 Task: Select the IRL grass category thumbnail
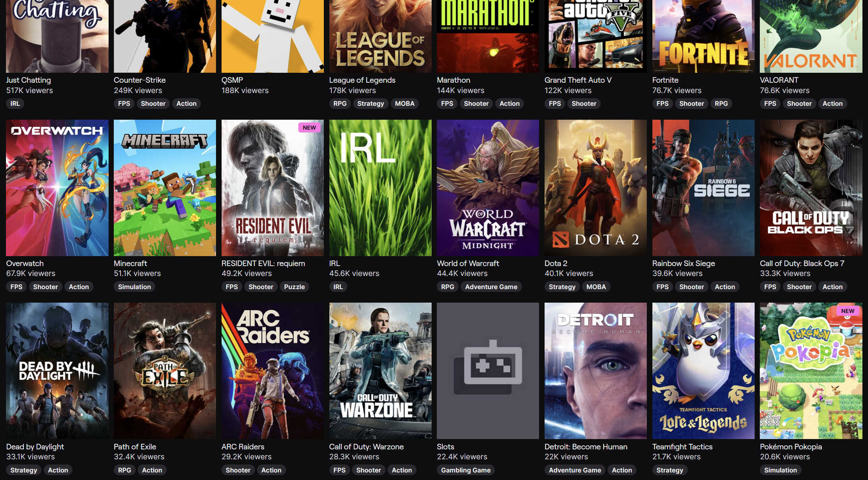pyautogui.click(x=380, y=188)
